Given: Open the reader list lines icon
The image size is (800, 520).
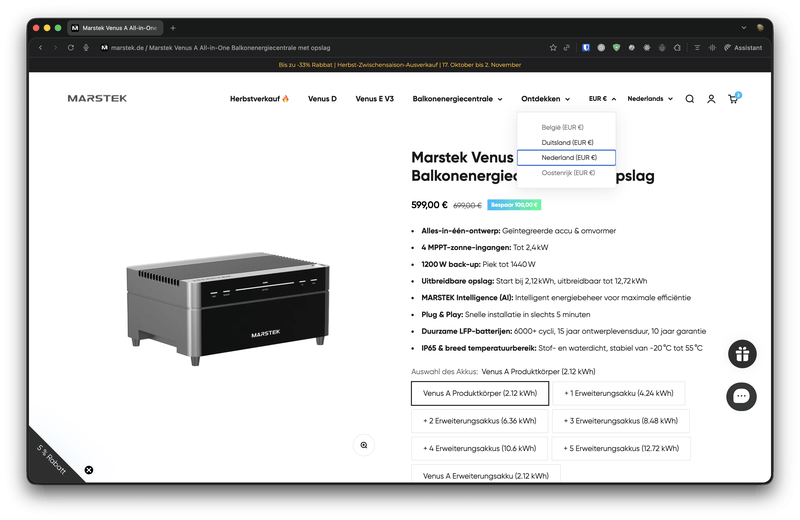Looking at the screenshot, I should [697, 47].
